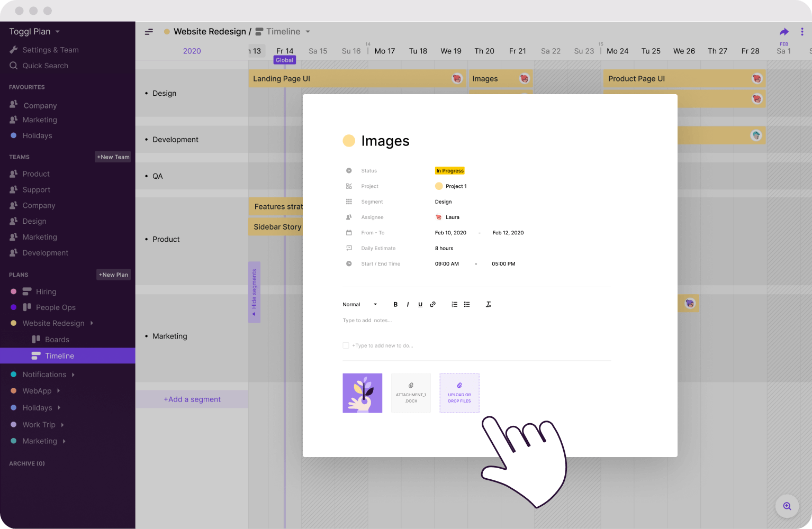Insert a link using the link icon
812x529 pixels.
coord(433,305)
